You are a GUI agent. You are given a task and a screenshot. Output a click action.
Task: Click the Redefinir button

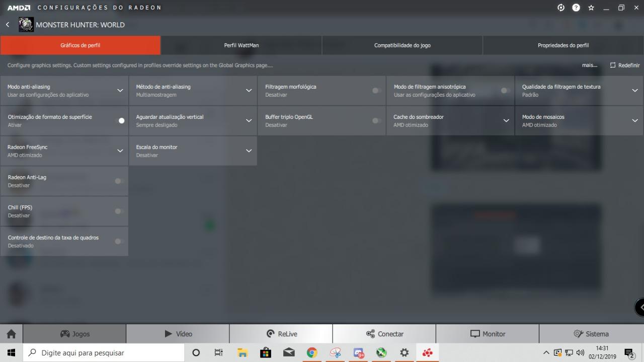coord(625,65)
